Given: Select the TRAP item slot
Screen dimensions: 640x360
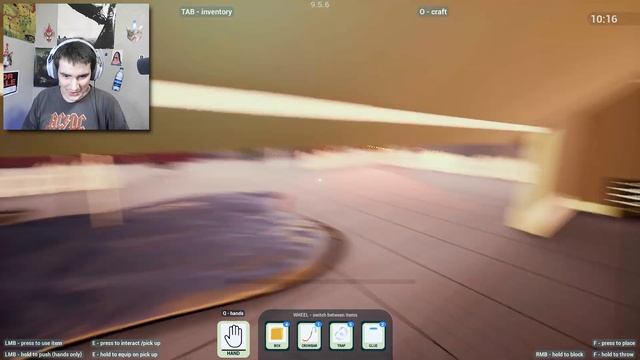Looking at the screenshot, I should click(x=341, y=336).
